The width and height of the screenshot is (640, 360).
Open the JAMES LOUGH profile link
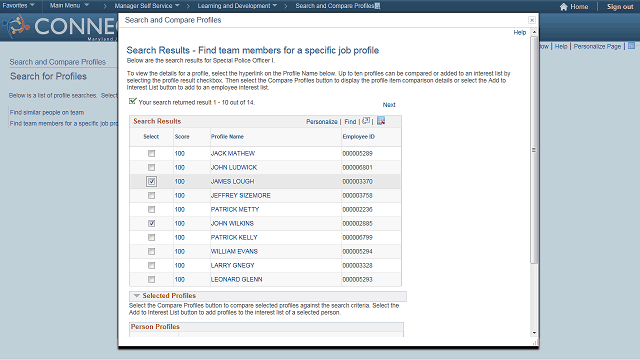[x=232, y=181]
